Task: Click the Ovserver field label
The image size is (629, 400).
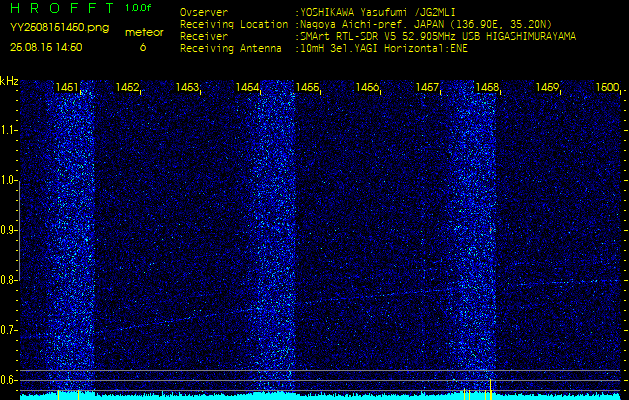Action: pyautogui.click(x=204, y=12)
